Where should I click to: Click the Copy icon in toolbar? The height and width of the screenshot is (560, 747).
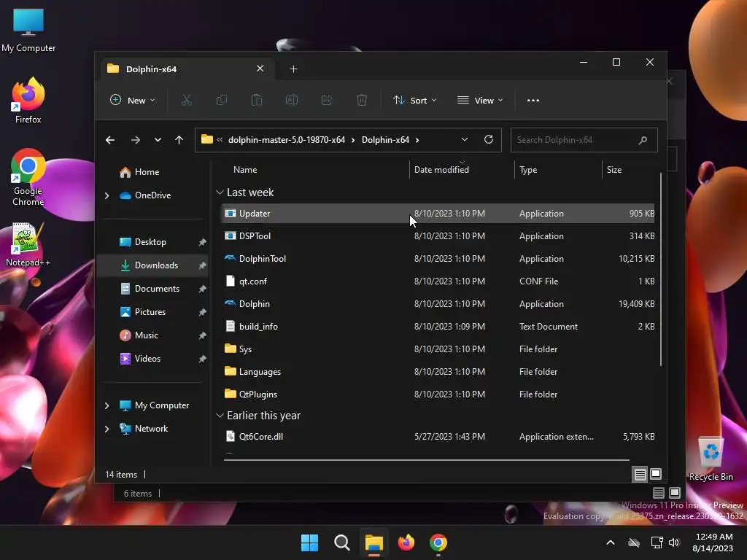click(x=222, y=101)
